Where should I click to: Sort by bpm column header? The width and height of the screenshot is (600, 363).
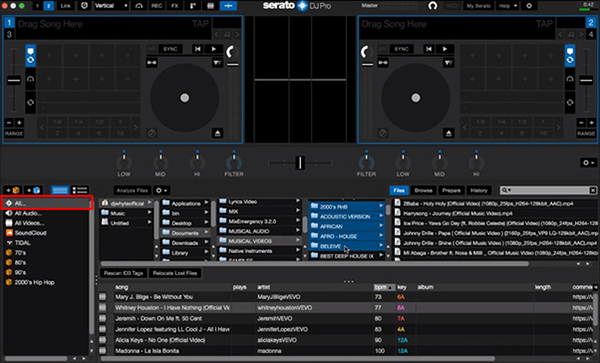[384, 287]
